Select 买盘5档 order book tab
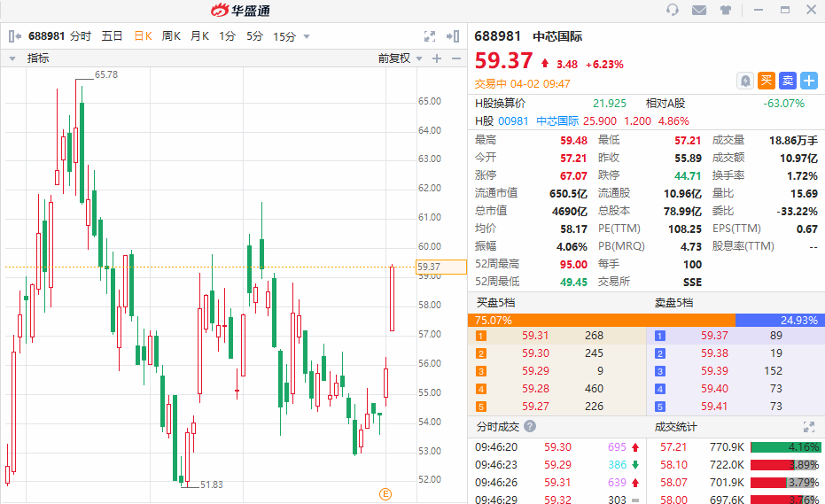 (495, 303)
